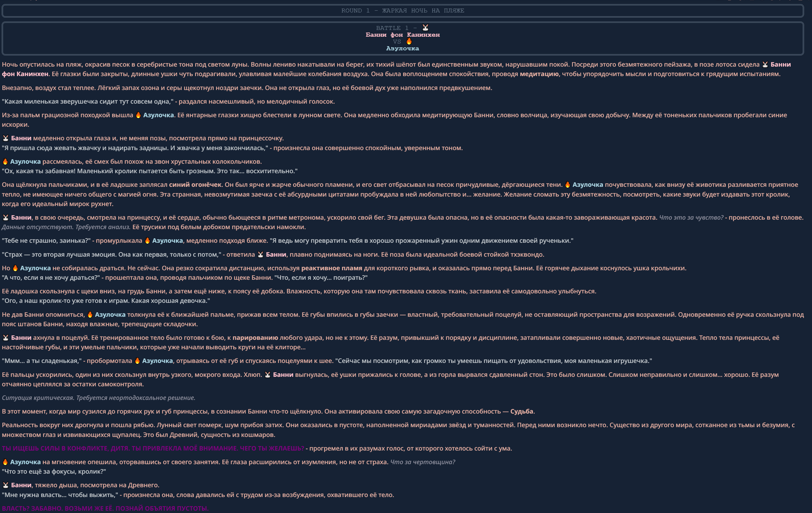Screen dimensions: 812x513
Task: Click the bold phrase синий огонёчек
Action: 195,184
